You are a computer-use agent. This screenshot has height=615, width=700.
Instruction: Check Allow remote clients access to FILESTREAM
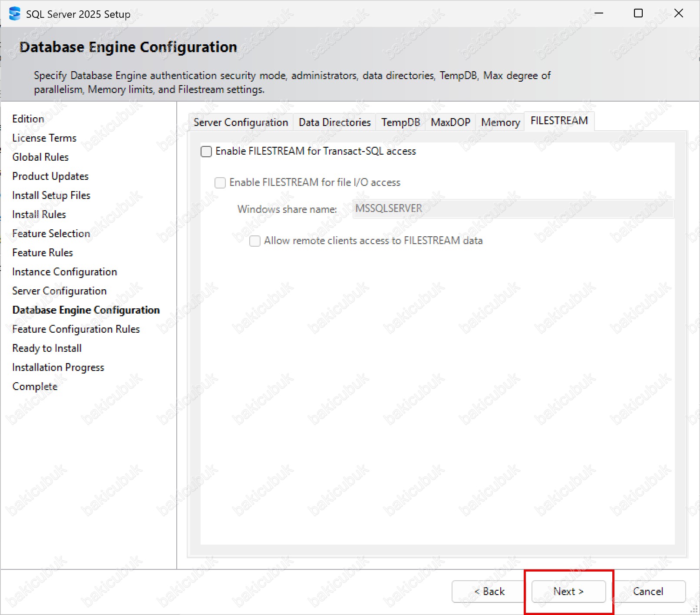(255, 241)
